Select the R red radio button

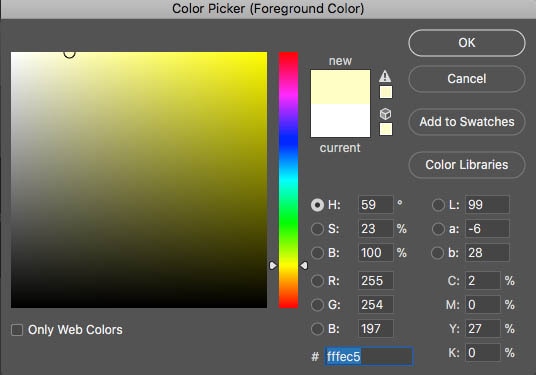tap(317, 281)
